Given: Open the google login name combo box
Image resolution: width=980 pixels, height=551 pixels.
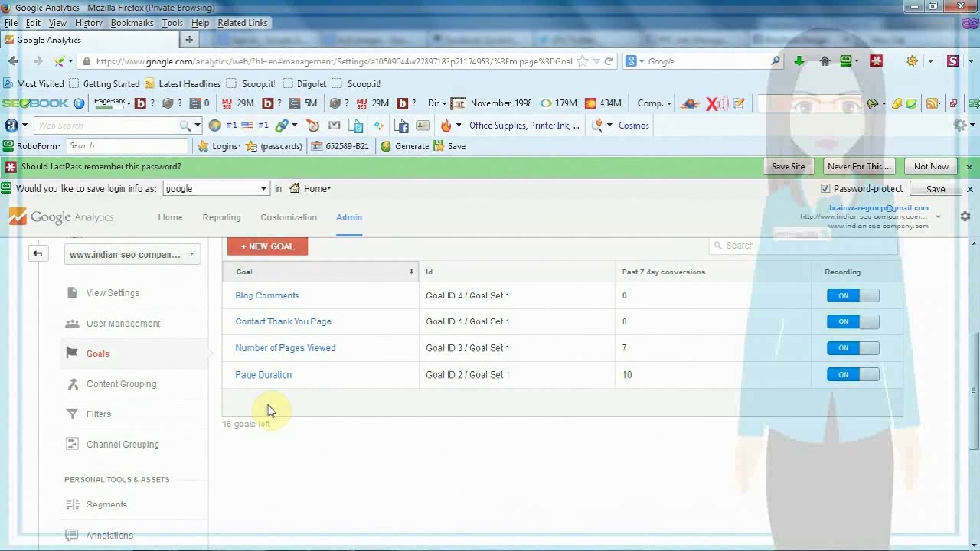Looking at the screenshot, I should [x=216, y=188].
